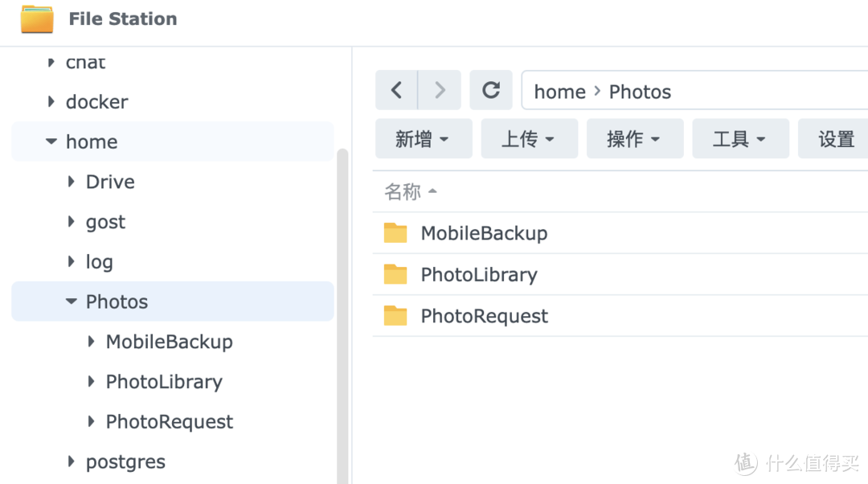Go forward with the right arrow button
Viewport: 868px width, 484px height.
click(x=440, y=90)
